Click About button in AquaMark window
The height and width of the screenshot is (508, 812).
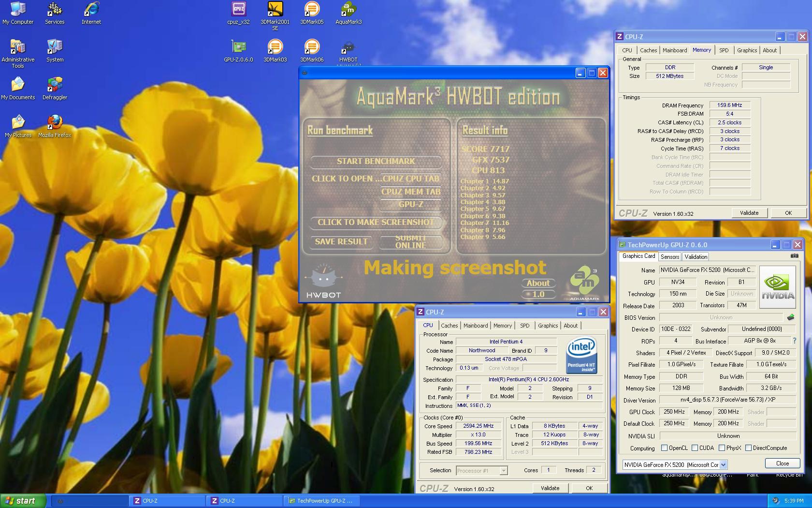pyautogui.click(x=538, y=283)
